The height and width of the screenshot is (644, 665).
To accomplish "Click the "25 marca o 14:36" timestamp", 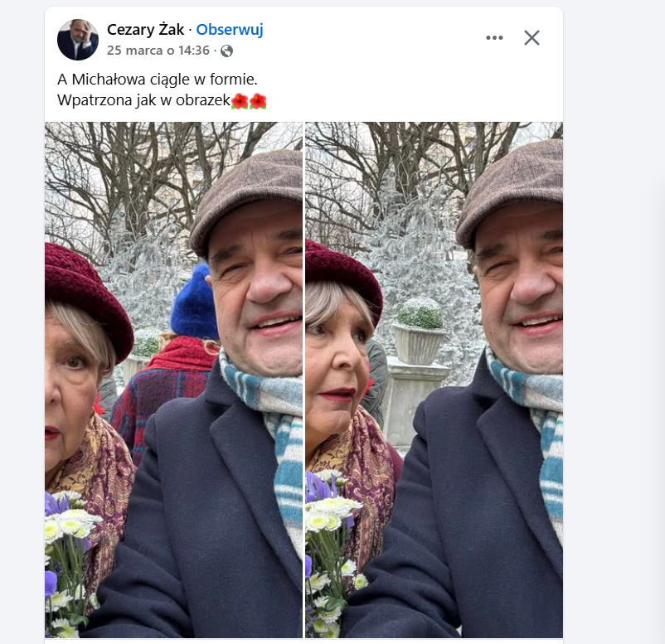I will [x=158, y=51].
